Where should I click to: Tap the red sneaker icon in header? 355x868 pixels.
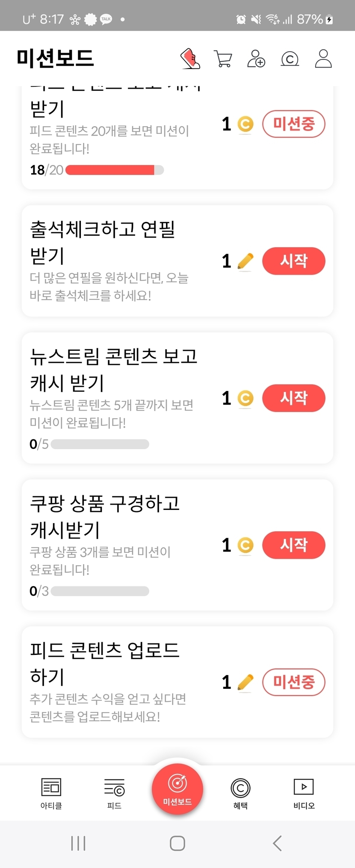pos(190,59)
